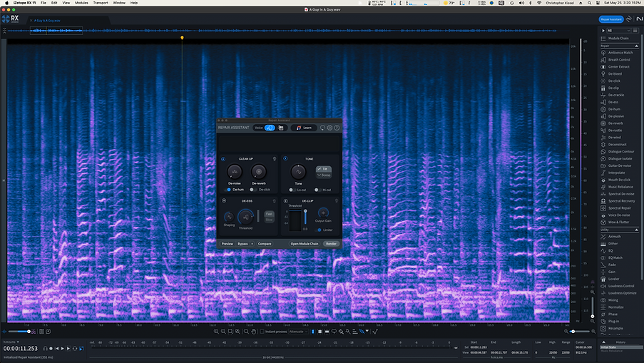This screenshot has width=644, height=363.
Task: Open the File menu
Action: pyautogui.click(x=44, y=3)
